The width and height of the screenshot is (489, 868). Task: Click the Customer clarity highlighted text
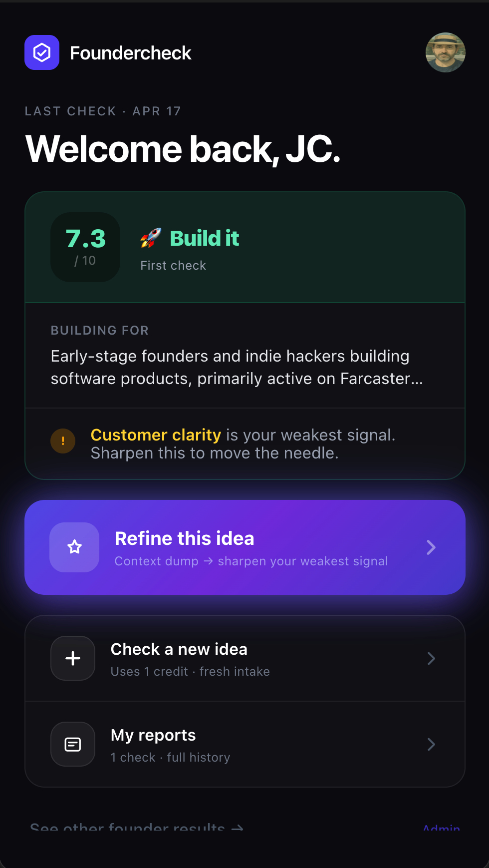coord(156,435)
